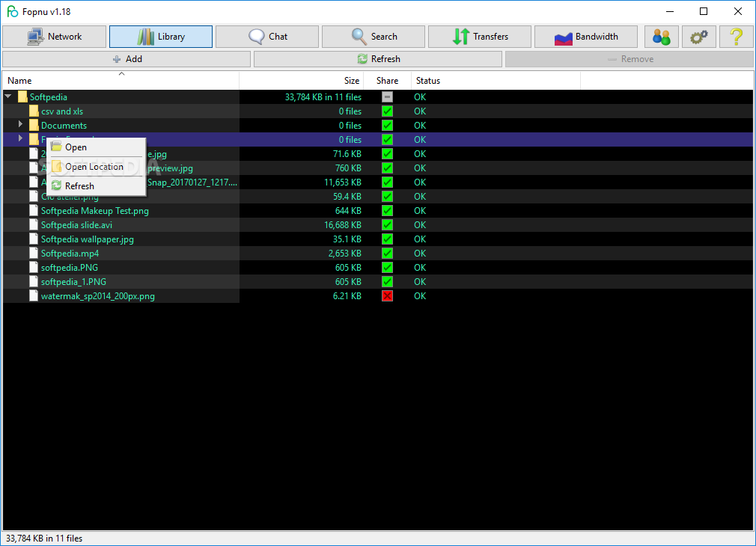This screenshot has height=546, width=756.
Task: Click the Share column header
Action: point(387,81)
